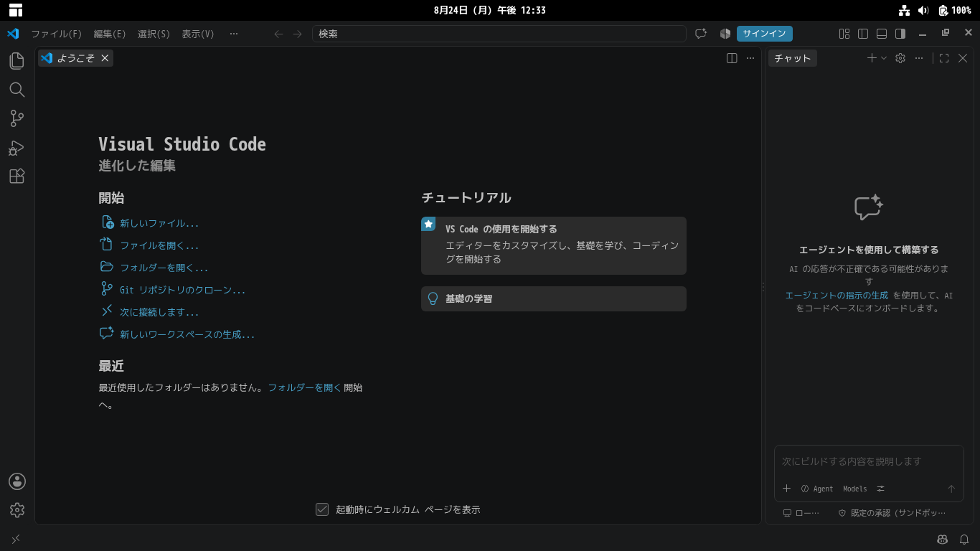
Task: Expand the 基礎の学習 walkthrough
Action: [554, 299]
